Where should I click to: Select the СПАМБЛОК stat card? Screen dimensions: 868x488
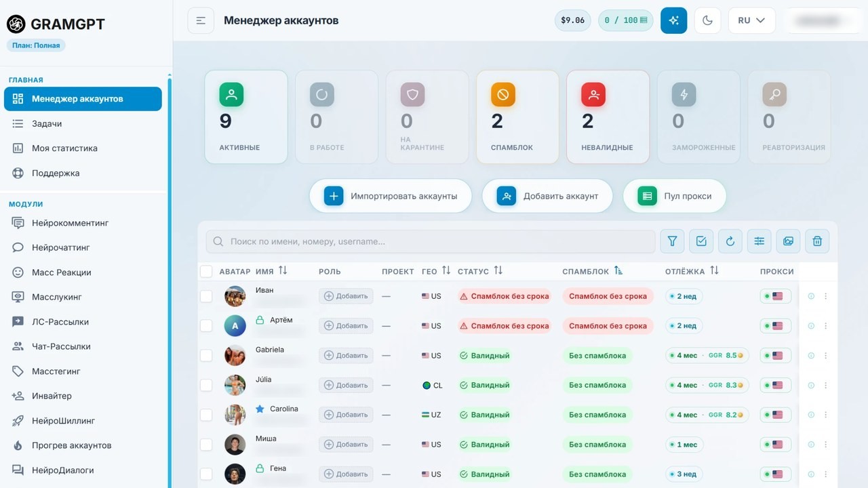coord(517,117)
